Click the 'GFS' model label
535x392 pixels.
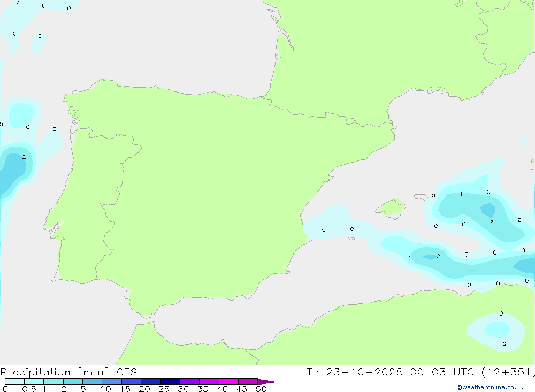(127, 372)
